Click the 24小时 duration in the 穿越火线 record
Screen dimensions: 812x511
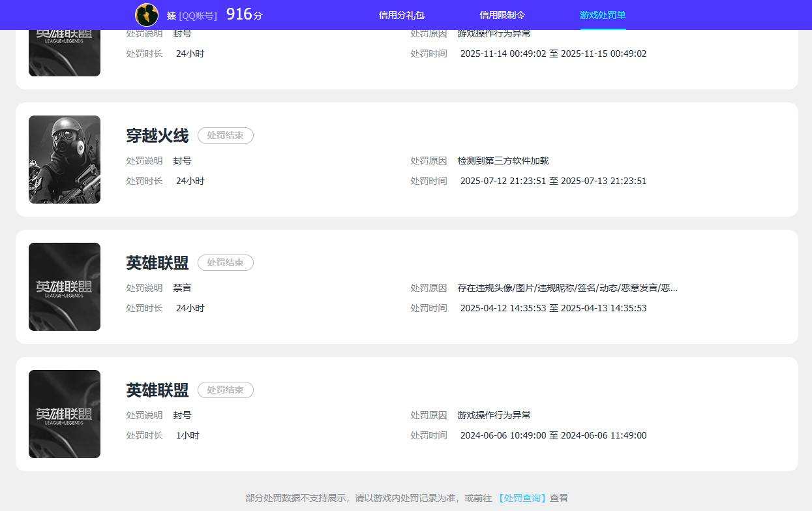(x=190, y=181)
